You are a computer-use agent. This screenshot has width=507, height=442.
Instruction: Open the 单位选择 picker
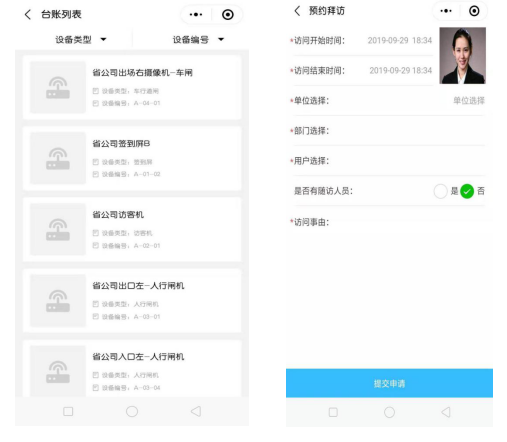[x=389, y=101]
